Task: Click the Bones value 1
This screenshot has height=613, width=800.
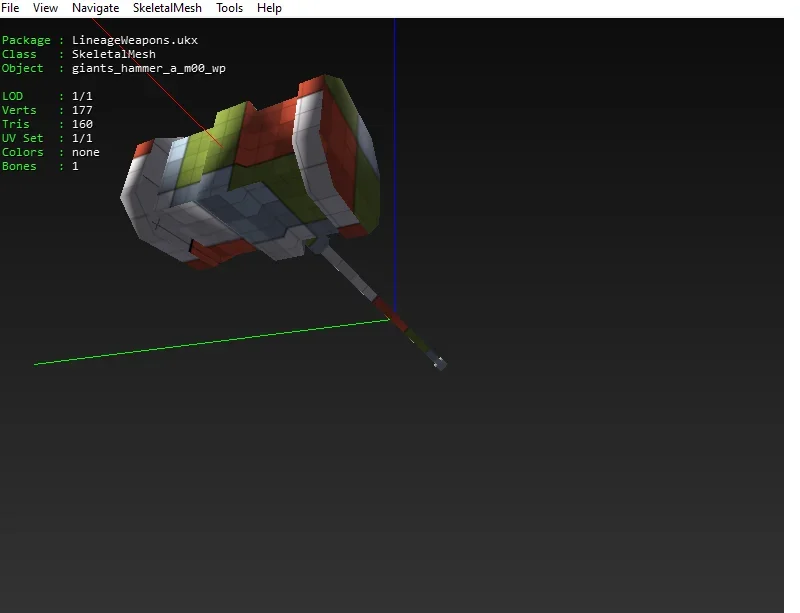Action: (x=75, y=166)
